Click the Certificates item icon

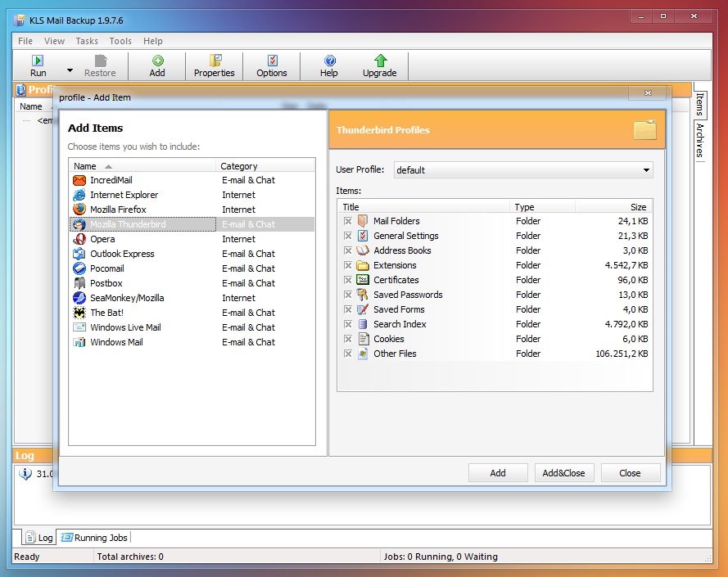pos(363,280)
